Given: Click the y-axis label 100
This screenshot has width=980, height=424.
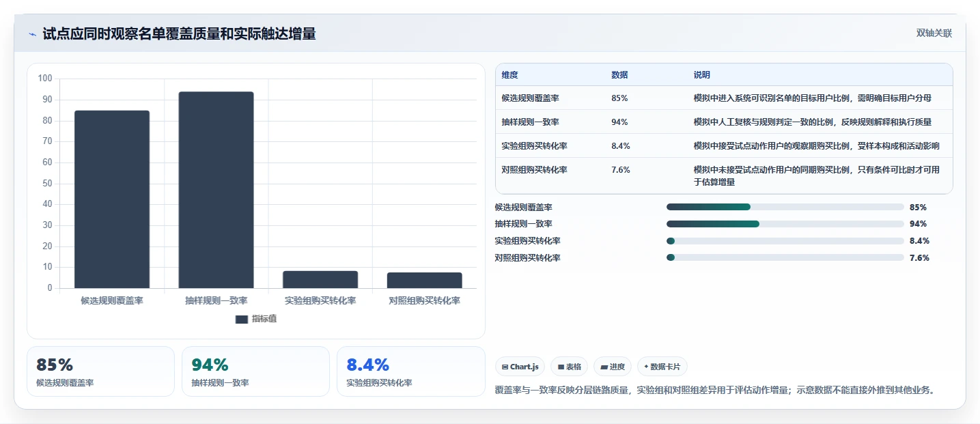Looking at the screenshot, I should click(x=45, y=79).
